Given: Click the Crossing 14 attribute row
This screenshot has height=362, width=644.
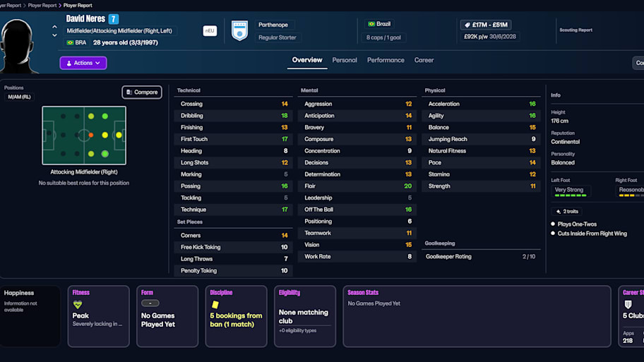Looking at the screenshot, I should (233, 104).
